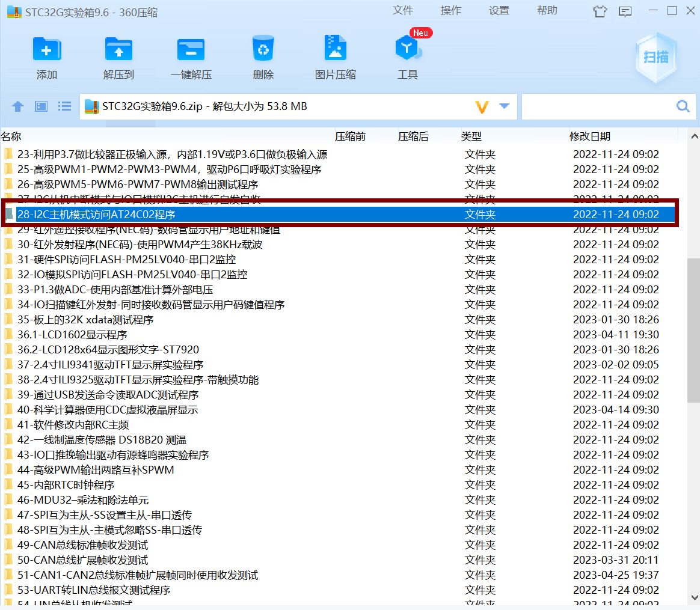
Task: Go up one level with the arrow icon
Action: click(18, 106)
